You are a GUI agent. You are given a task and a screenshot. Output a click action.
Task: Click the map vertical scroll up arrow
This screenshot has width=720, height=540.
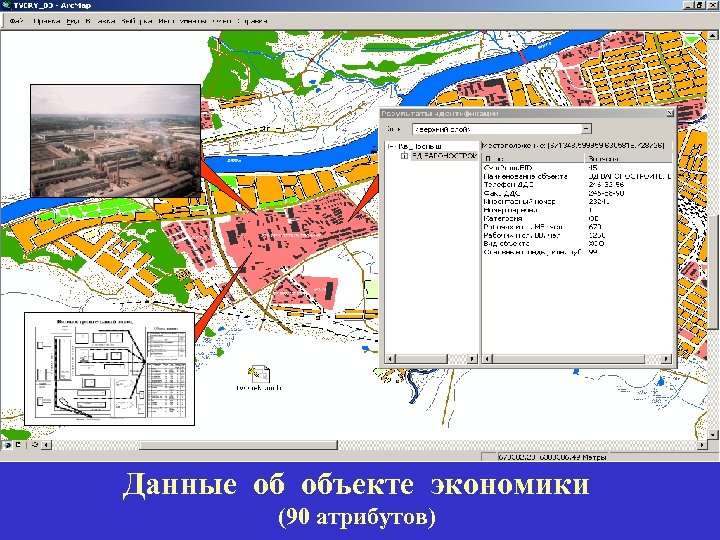click(x=713, y=35)
